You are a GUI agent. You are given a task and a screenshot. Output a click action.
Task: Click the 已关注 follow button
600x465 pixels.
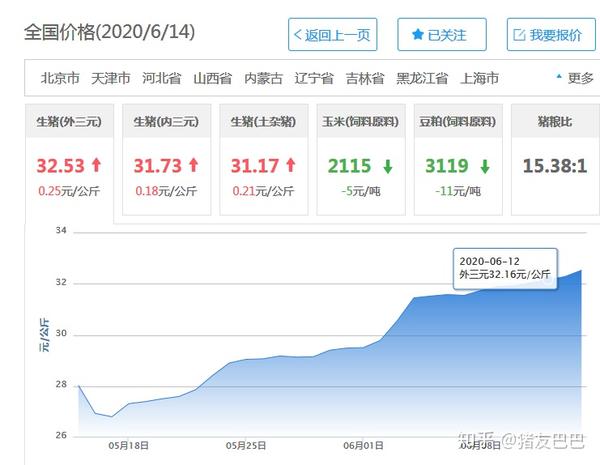(x=442, y=34)
